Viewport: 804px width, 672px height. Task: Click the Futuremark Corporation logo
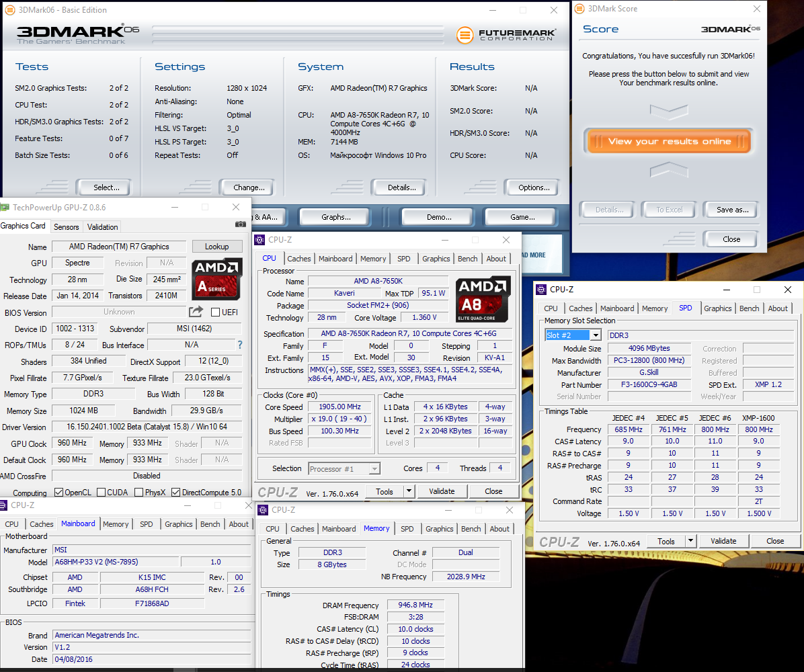[x=506, y=35]
